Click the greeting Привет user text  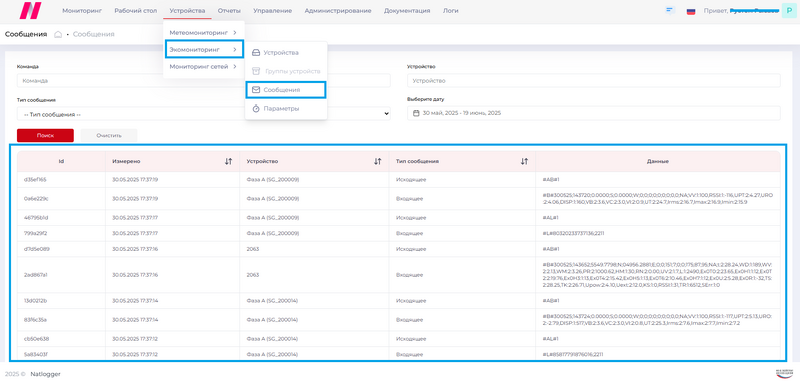click(741, 10)
